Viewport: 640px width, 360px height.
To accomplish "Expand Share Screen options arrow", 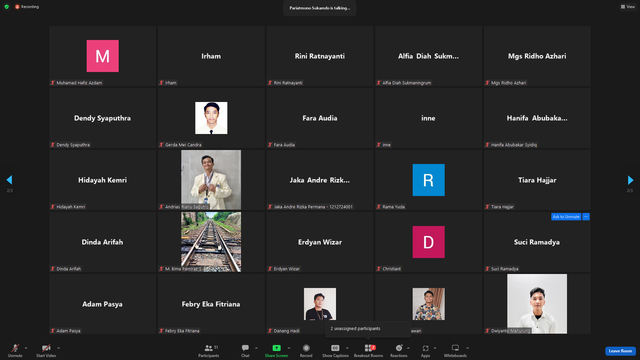I will pyautogui.click(x=289, y=348).
